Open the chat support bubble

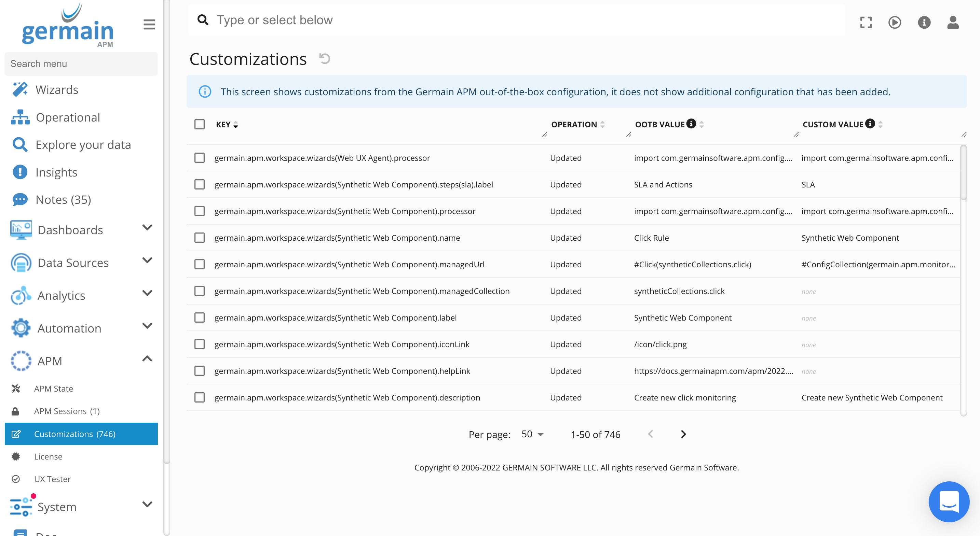pyautogui.click(x=949, y=502)
